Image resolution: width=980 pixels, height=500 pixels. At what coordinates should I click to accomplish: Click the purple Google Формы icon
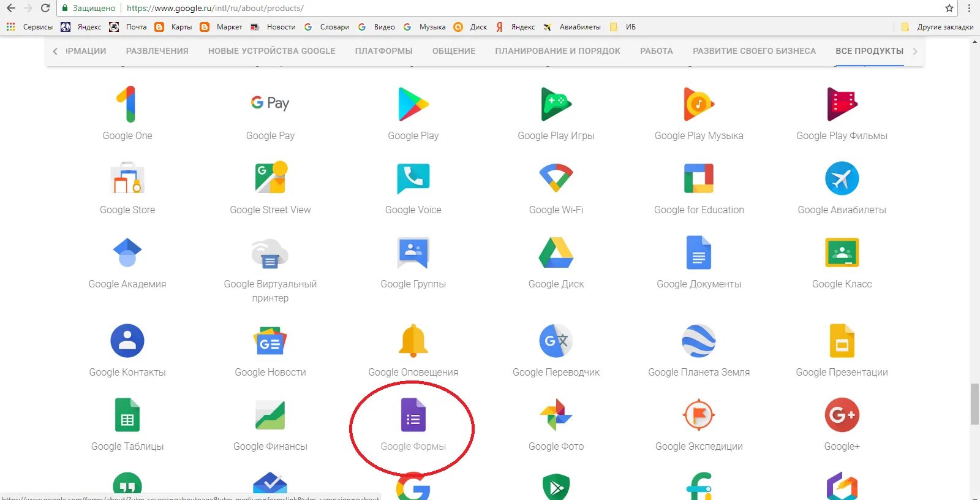pyautogui.click(x=413, y=415)
